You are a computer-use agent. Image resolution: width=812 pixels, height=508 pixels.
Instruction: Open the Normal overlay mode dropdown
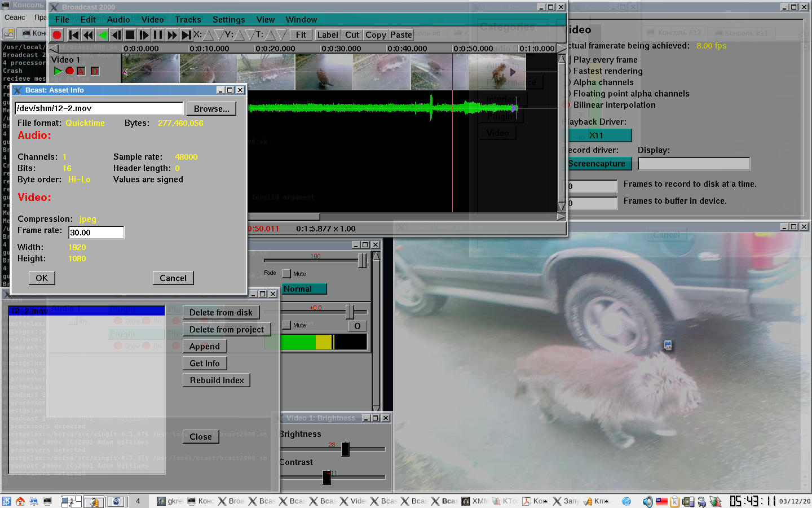click(x=304, y=289)
